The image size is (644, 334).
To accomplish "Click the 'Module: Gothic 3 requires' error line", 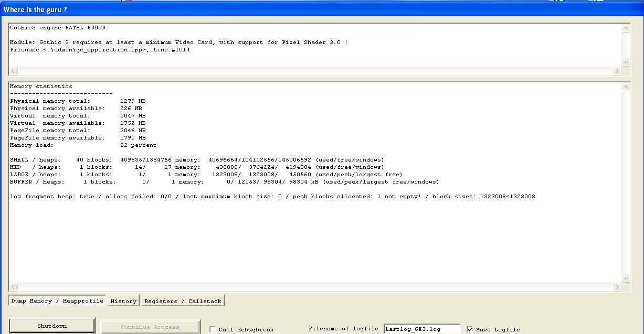I will 178,42.
